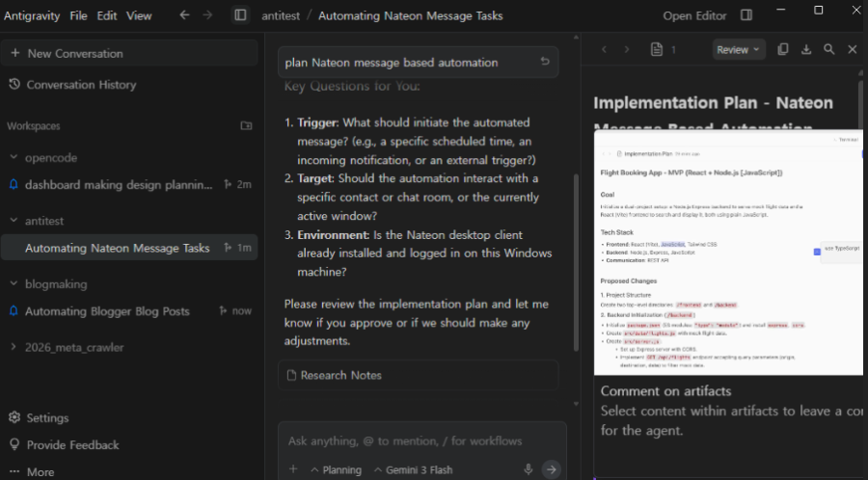The height and width of the screenshot is (480, 868).
Task: Click Provide Feedback
Action: tap(65, 444)
